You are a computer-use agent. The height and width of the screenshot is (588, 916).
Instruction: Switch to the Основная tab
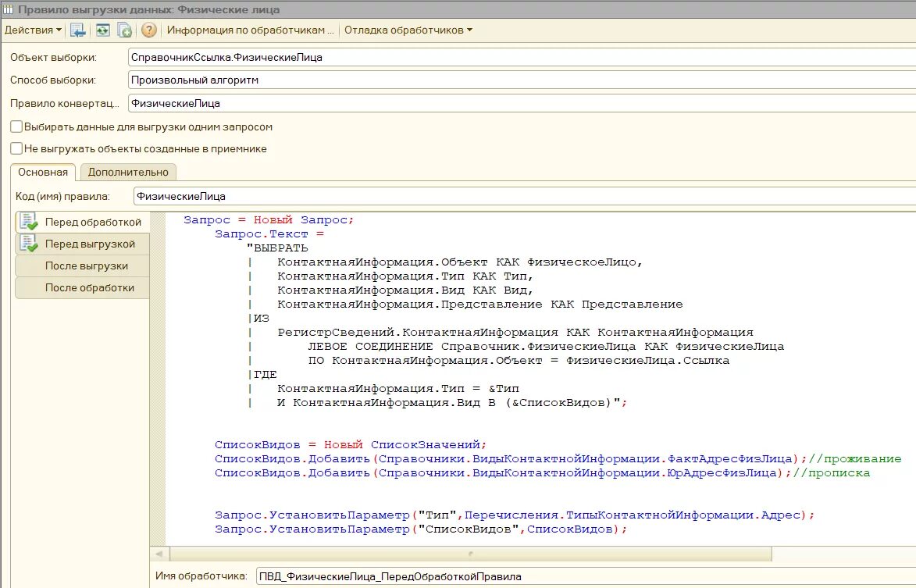(43, 173)
